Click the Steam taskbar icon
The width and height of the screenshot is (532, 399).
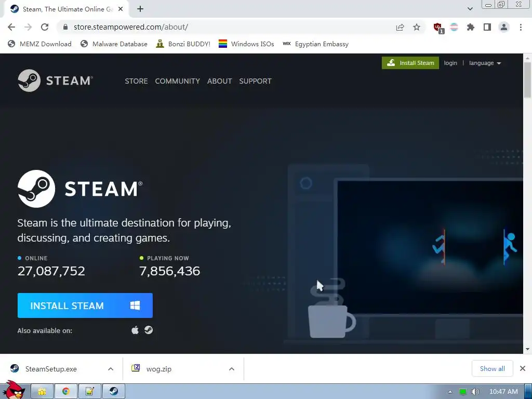(x=114, y=392)
